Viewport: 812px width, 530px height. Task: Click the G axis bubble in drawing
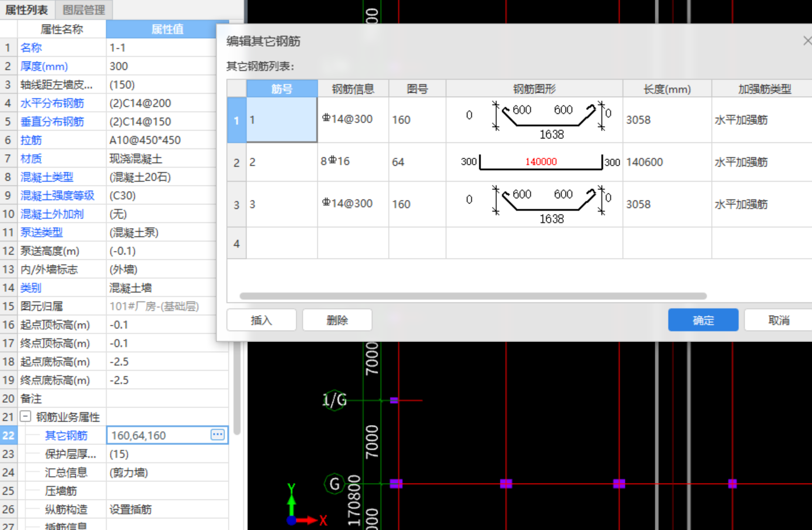[x=334, y=484]
